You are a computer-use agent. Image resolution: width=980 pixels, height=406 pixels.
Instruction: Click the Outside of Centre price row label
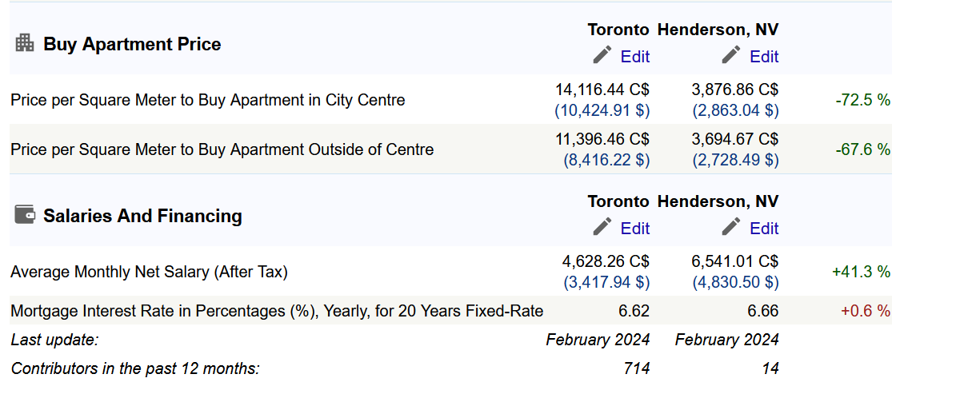[x=222, y=149]
